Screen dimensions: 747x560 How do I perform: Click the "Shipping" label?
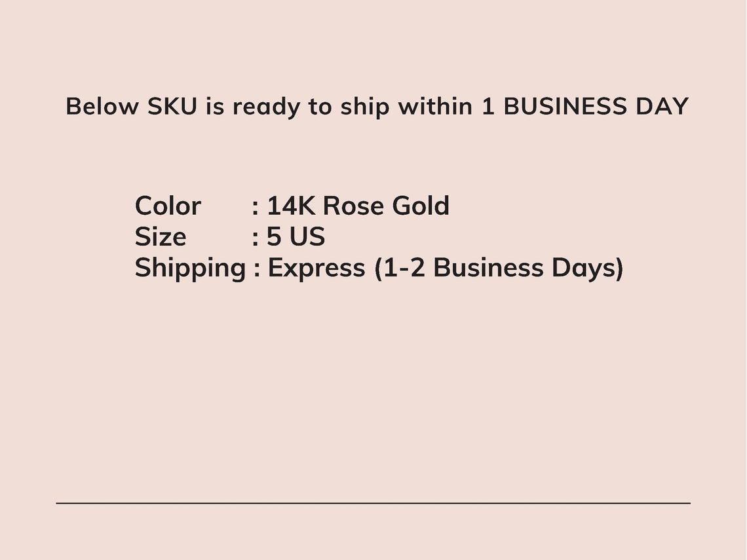click(x=190, y=269)
